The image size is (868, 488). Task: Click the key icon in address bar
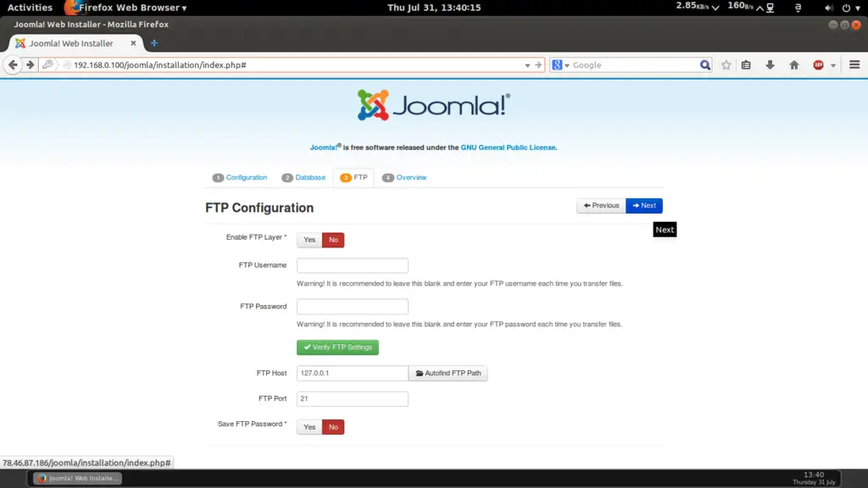(x=47, y=64)
